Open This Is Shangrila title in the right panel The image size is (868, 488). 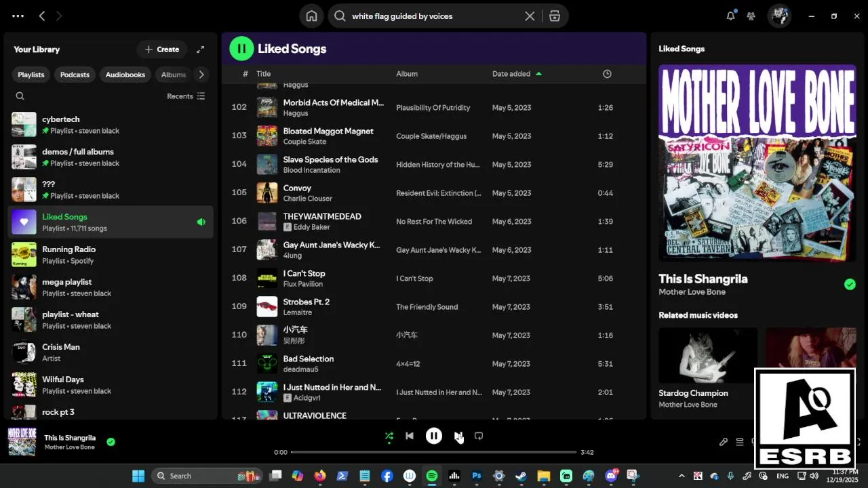pyautogui.click(x=703, y=279)
